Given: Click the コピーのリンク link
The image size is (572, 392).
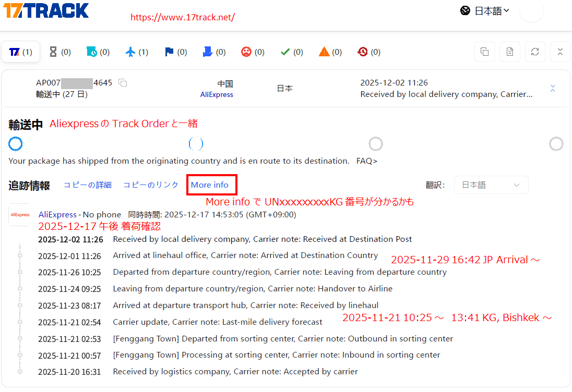Looking at the screenshot, I should click(151, 185).
